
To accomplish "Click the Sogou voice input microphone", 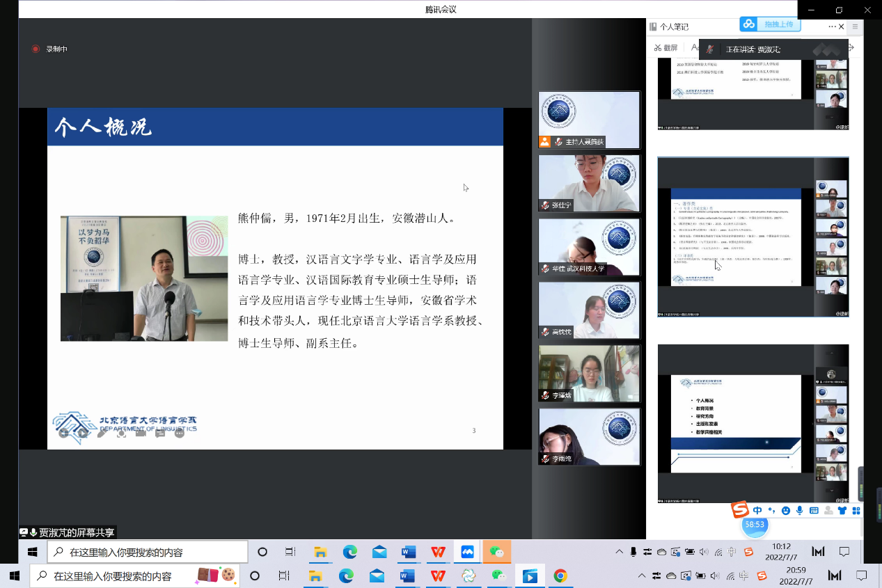I will pos(800,511).
